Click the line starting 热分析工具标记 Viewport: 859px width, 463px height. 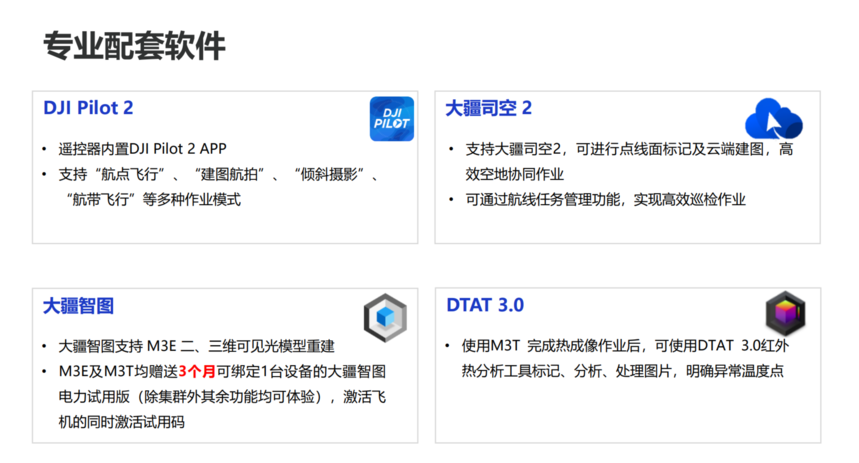pyautogui.click(x=622, y=371)
